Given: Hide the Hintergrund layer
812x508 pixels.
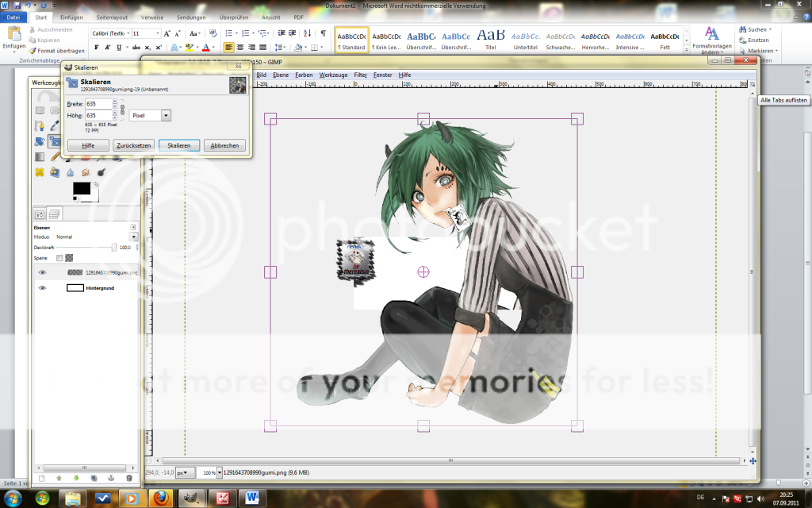Looking at the screenshot, I should click(x=43, y=287).
